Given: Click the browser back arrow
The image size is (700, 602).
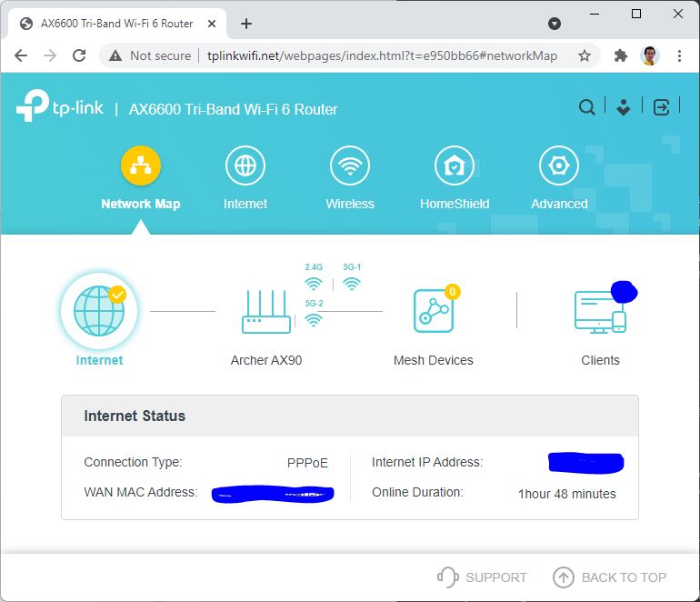Looking at the screenshot, I should coord(21,55).
